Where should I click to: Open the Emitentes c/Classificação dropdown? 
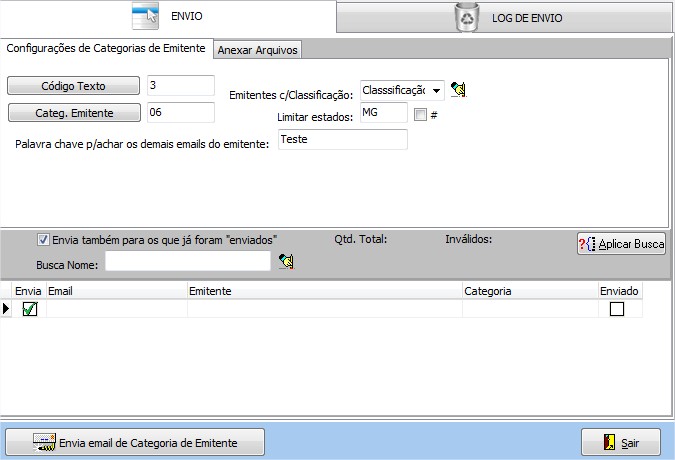[437, 90]
